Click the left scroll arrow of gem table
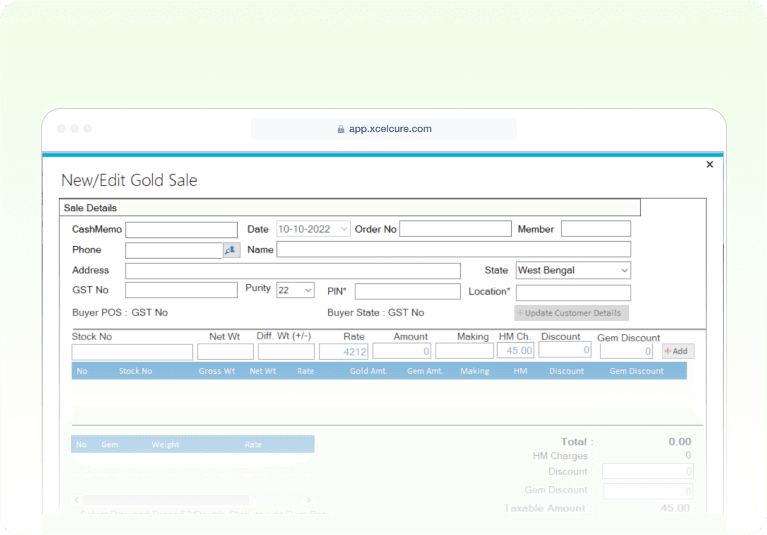Viewport: 767px width, 535px height. [76, 500]
